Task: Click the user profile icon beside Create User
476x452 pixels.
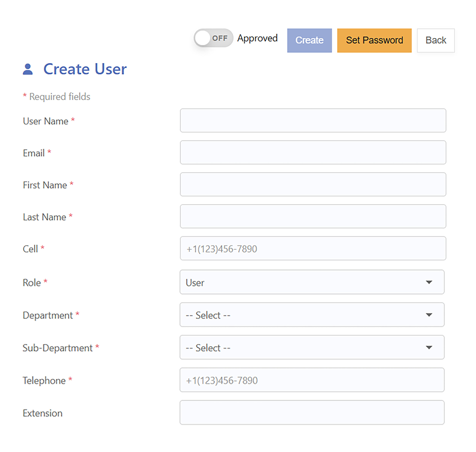Action: pyautogui.click(x=28, y=69)
